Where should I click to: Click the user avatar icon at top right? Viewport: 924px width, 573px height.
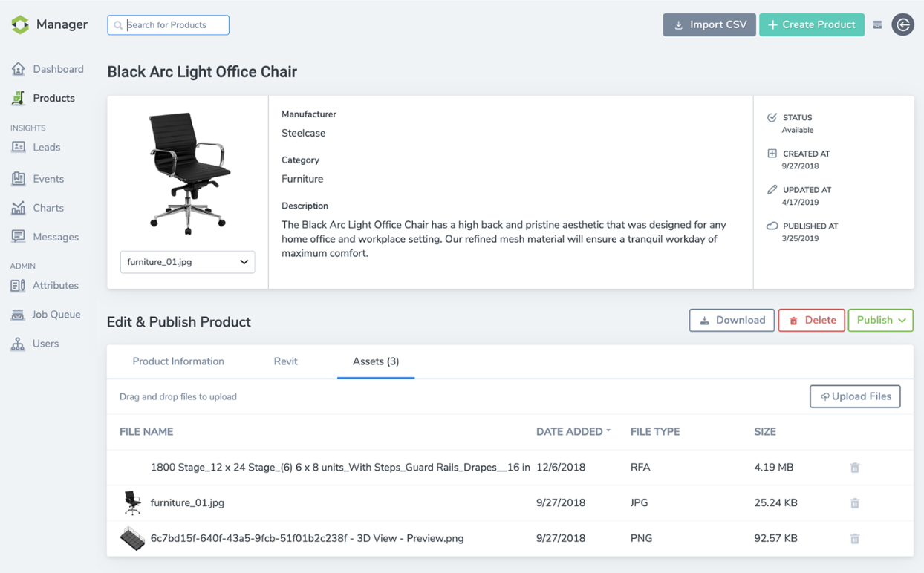(902, 24)
